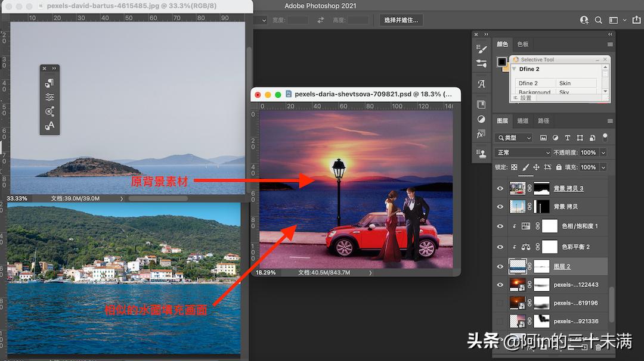This screenshot has width=644, height=361.
Task: Switch to the 色板 swatches tab
Action: point(522,44)
